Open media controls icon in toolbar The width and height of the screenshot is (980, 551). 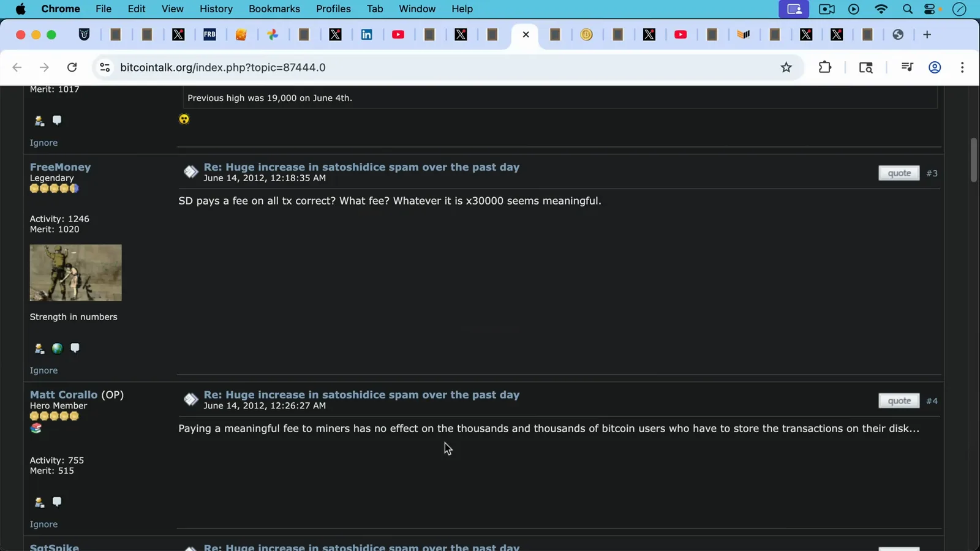[907, 67]
